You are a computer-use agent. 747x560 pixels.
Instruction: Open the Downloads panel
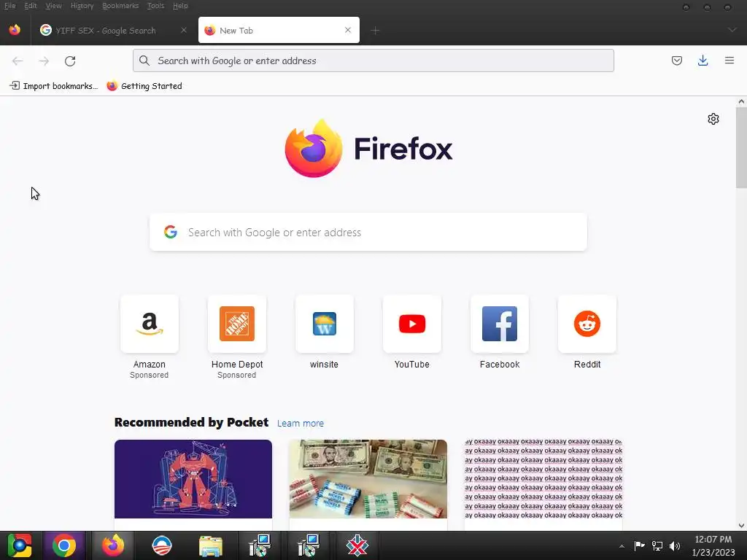(703, 61)
